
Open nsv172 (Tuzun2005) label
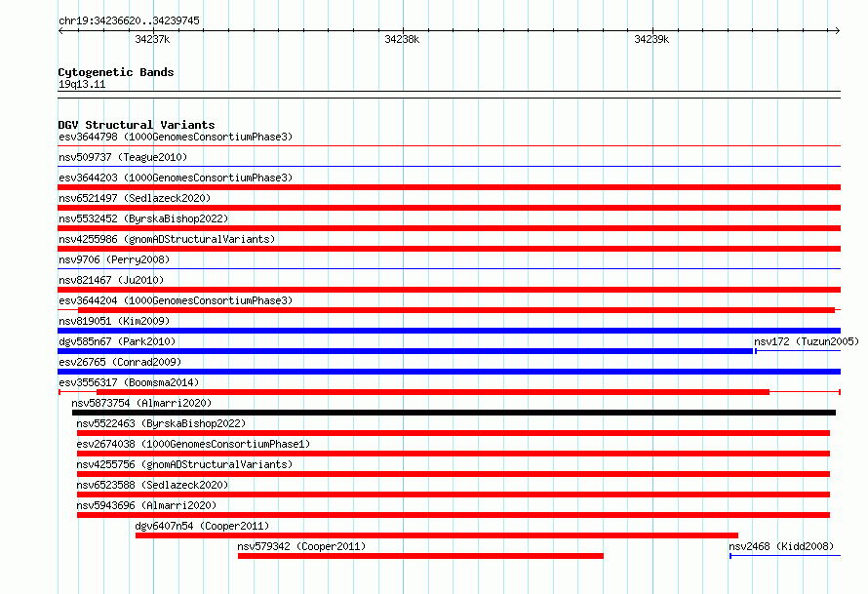coord(807,341)
